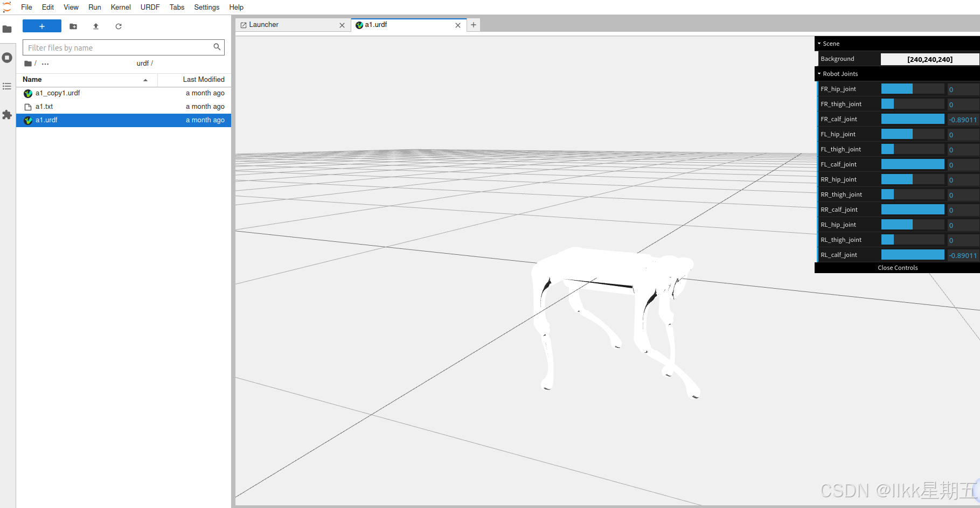Select the a1.urdf file row
The width and height of the screenshot is (980, 508).
pyautogui.click(x=124, y=120)
